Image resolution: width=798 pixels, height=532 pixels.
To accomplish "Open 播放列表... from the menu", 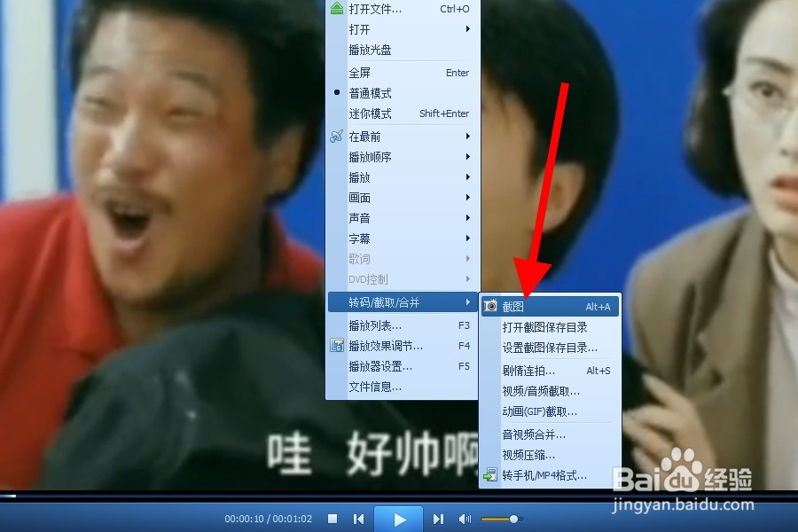I will [402, 325].
